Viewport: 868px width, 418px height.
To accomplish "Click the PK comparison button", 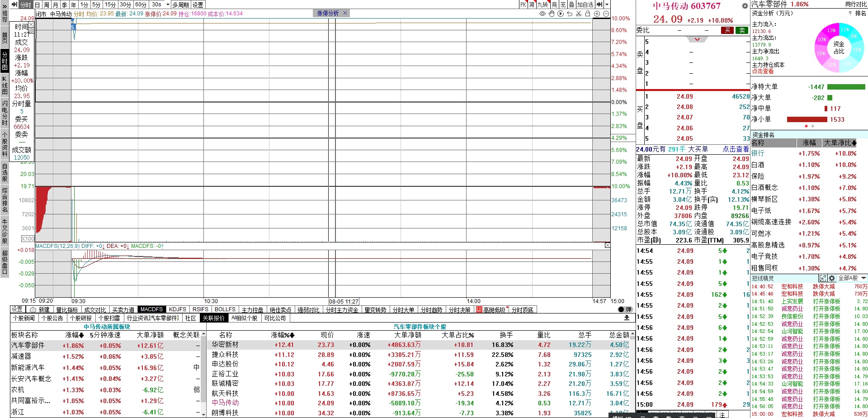I will tap(523, 5).
